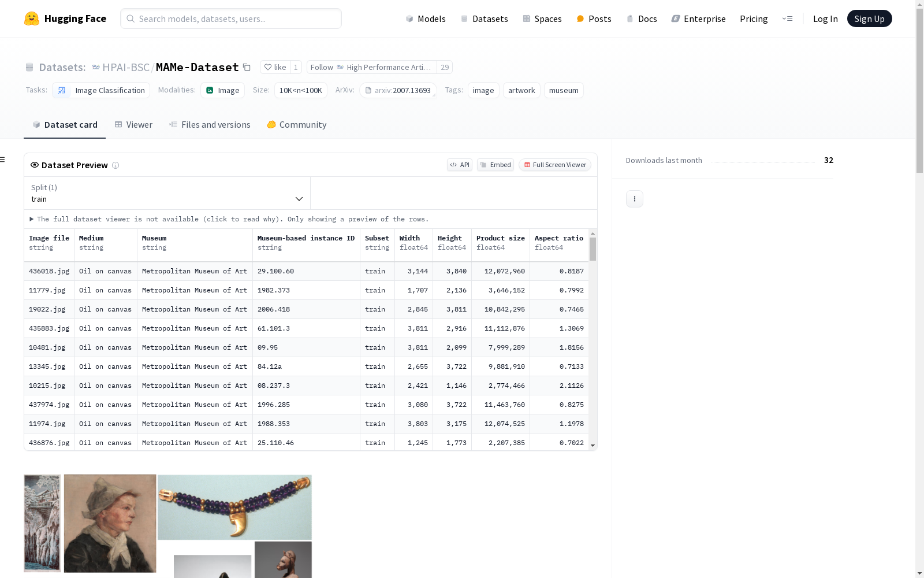Image resolution: width=924 pixels, height=578 pixels.
Task: Open Models page from top navigation
Action: point(426,18)
